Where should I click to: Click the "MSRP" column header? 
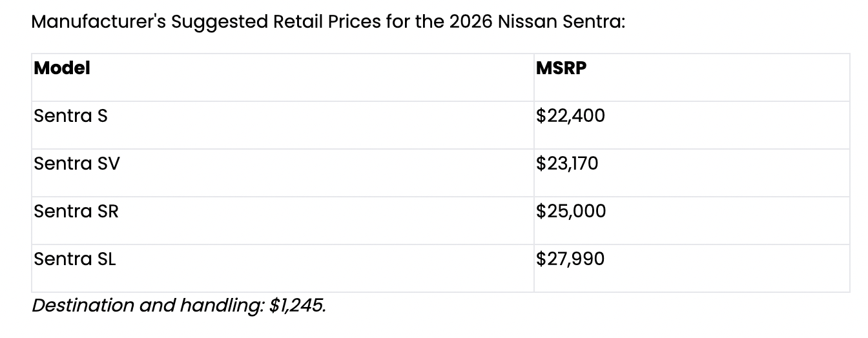(561, 68)
